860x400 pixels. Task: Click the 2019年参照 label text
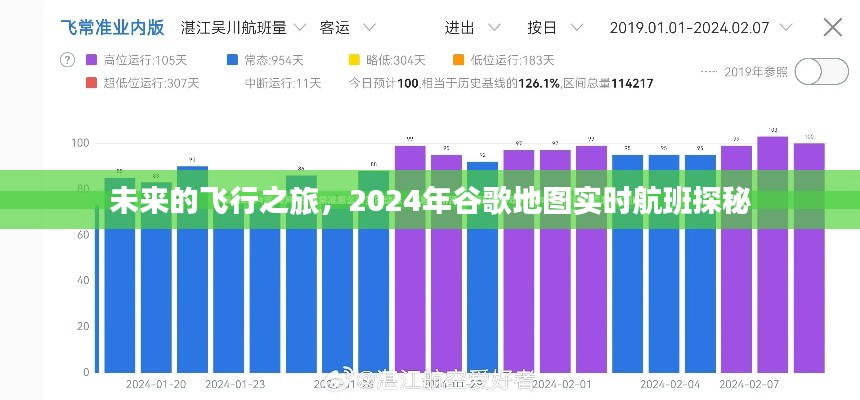[x=756, y=71]
